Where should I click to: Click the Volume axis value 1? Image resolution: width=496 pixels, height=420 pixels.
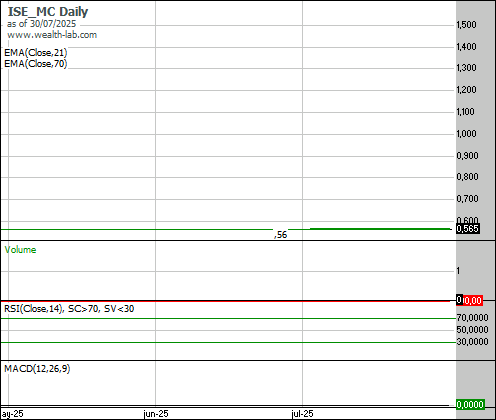tap(458, 271)
